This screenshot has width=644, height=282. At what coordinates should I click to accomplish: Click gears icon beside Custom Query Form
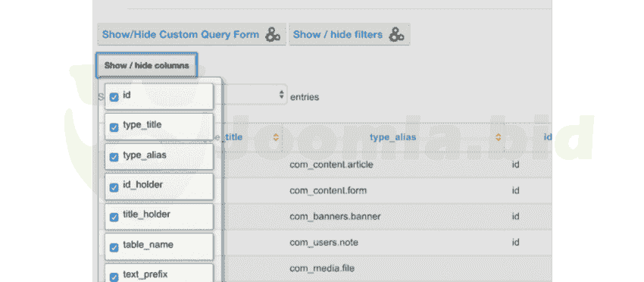click(x=272, y=35)
